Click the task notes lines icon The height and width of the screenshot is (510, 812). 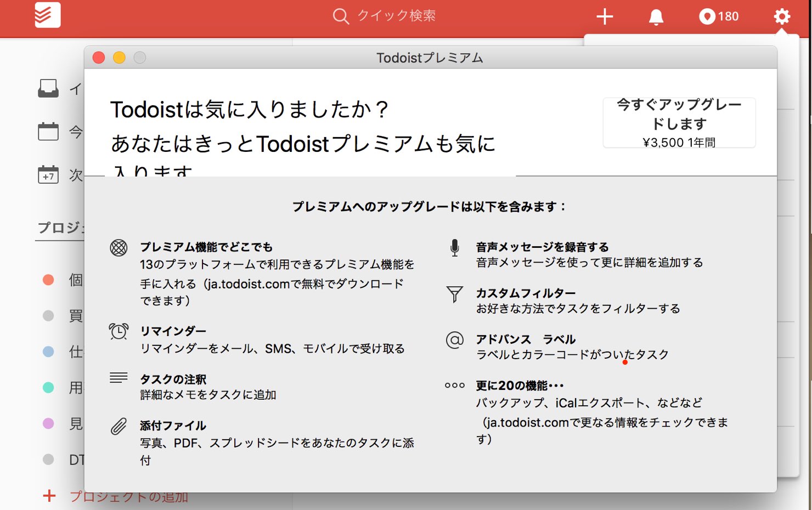point(119,377)
